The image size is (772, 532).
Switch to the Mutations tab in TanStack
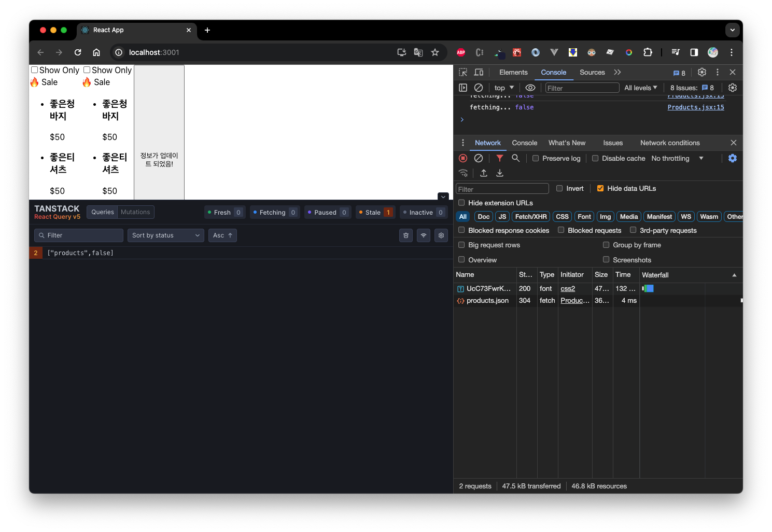click(x=135, y=212)
